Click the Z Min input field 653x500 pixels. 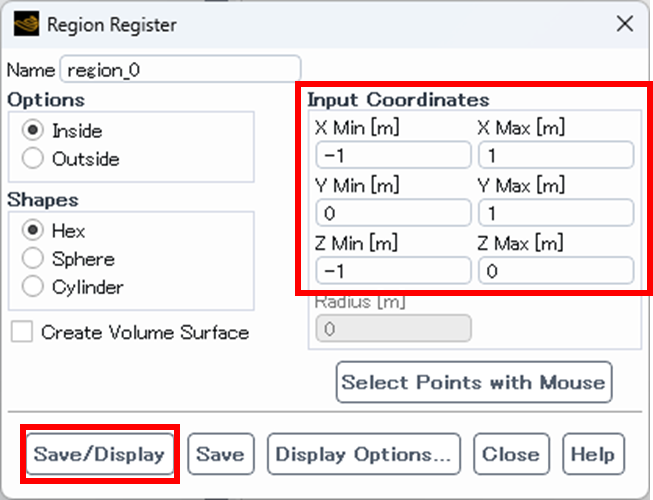click(393, 271)
